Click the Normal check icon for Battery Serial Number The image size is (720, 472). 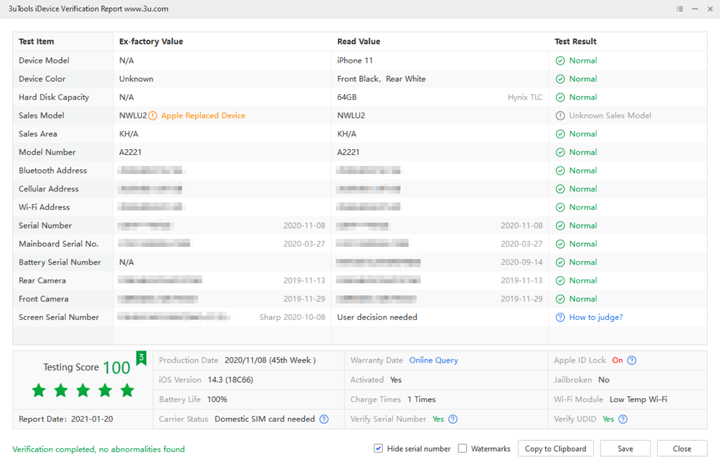[560, 262]
